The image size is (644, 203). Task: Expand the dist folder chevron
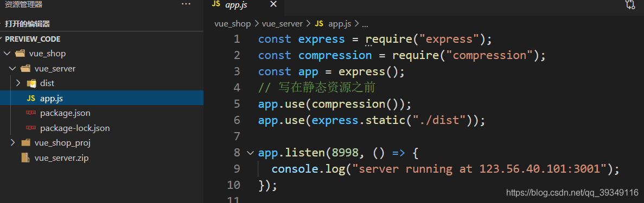[x=18, y=83]
